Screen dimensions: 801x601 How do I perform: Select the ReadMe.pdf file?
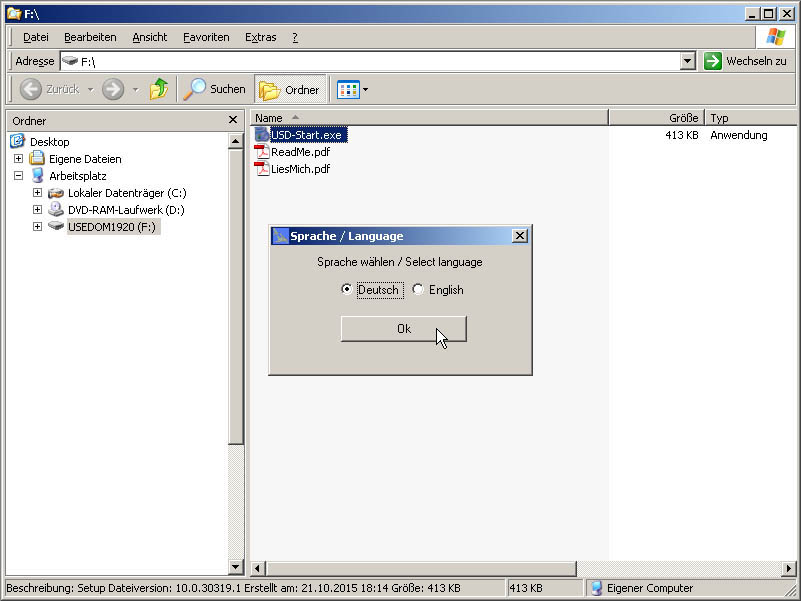point(299,152)
